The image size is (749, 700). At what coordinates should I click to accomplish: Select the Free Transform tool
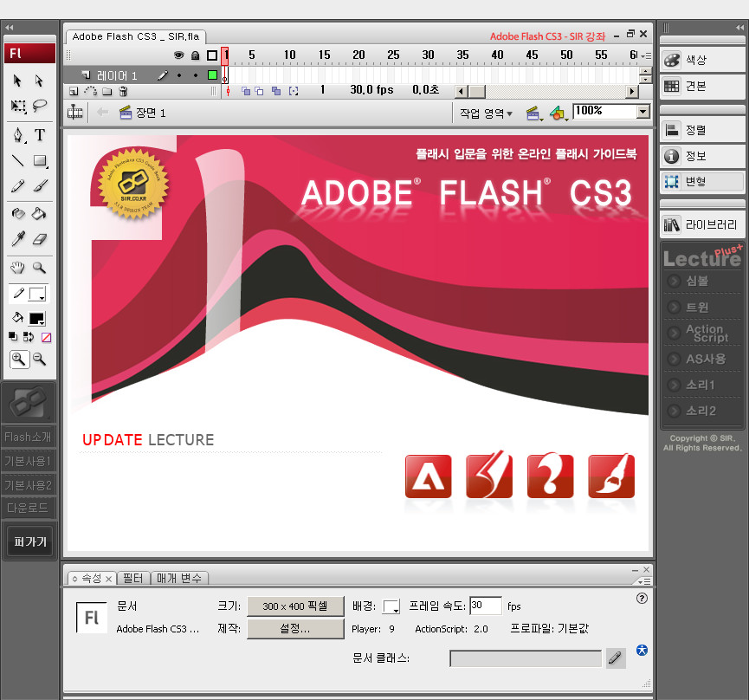[x=18, y=106]
